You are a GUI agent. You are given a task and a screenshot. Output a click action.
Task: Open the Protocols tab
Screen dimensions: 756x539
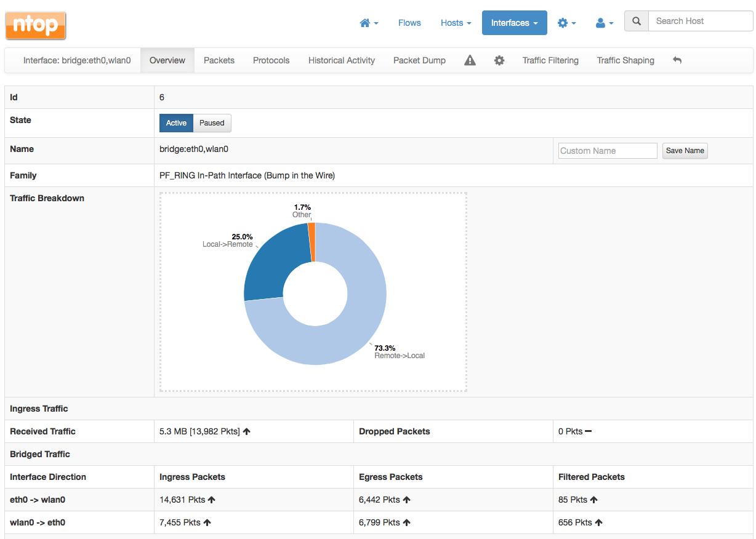point(271,60)
